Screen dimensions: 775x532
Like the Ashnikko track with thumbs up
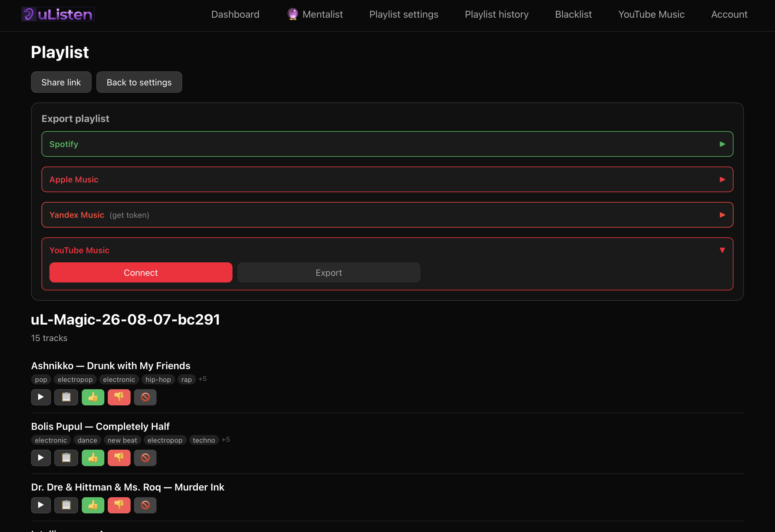(x=93, y=397)
